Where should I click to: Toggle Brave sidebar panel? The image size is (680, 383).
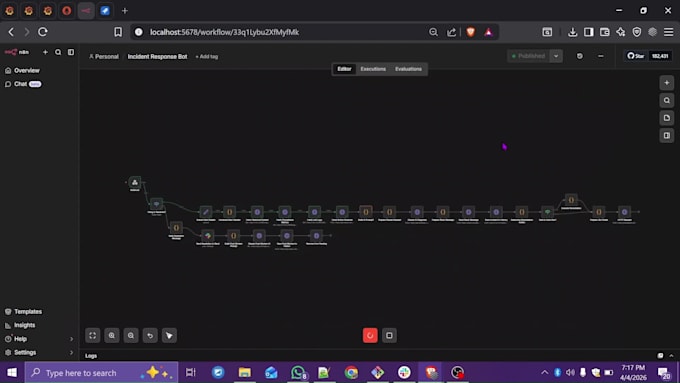(x=588, y=32)
